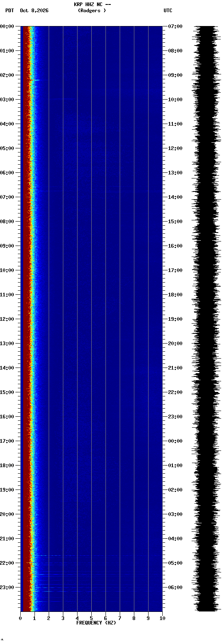The height and width of the screenshot is (644, 224).
Task: Click the '(Rodgers )' station name label
Action: coord(92,11)
